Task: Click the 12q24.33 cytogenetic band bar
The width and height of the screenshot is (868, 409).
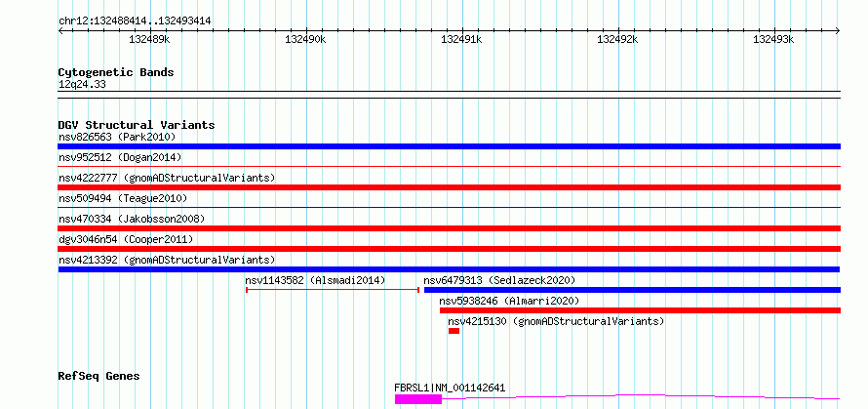Action: click(449, 95)
